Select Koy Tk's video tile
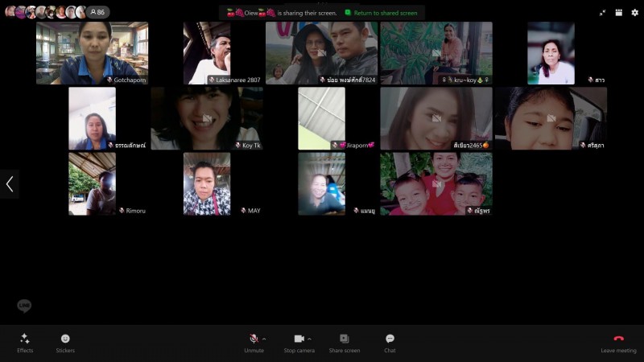The image size is (644, 362). (x=207, y=118)
